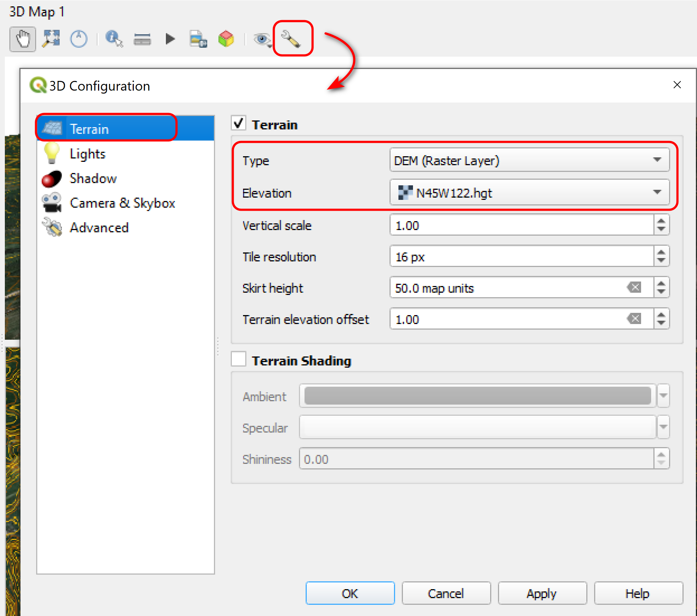The image size is (697, 616).
Task: Click the save as image icon
Action: tap(198, 39)
